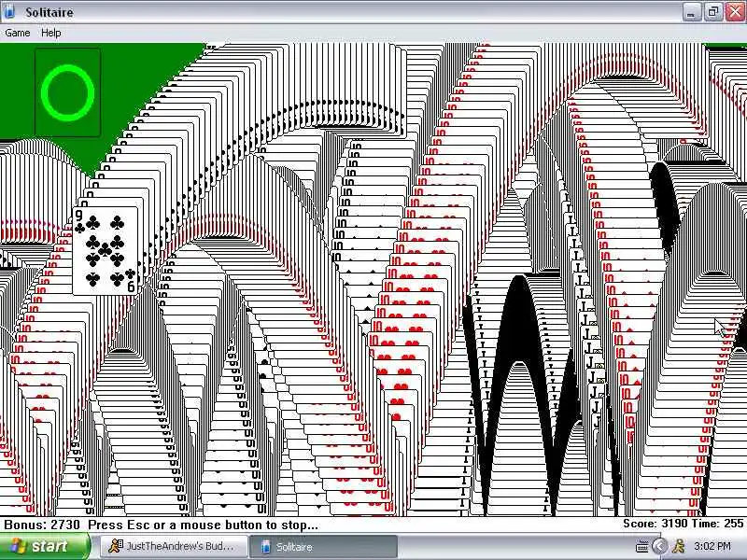The image size is (747, 560).
Task: Click the Score: 3190 status text
Action: (655, 524)
